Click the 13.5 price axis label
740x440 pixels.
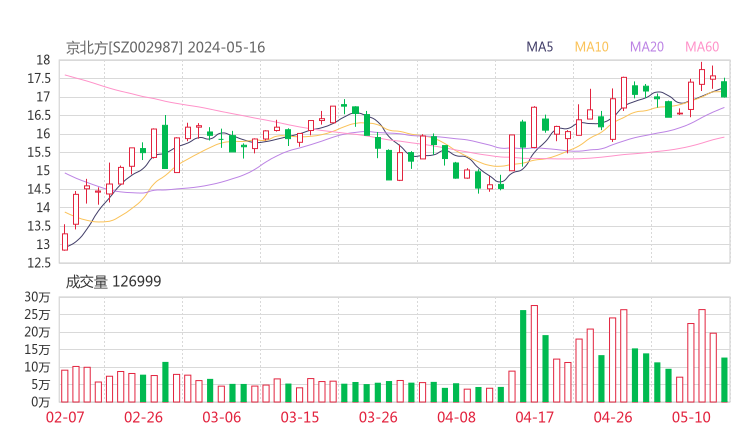click(39, 226)
